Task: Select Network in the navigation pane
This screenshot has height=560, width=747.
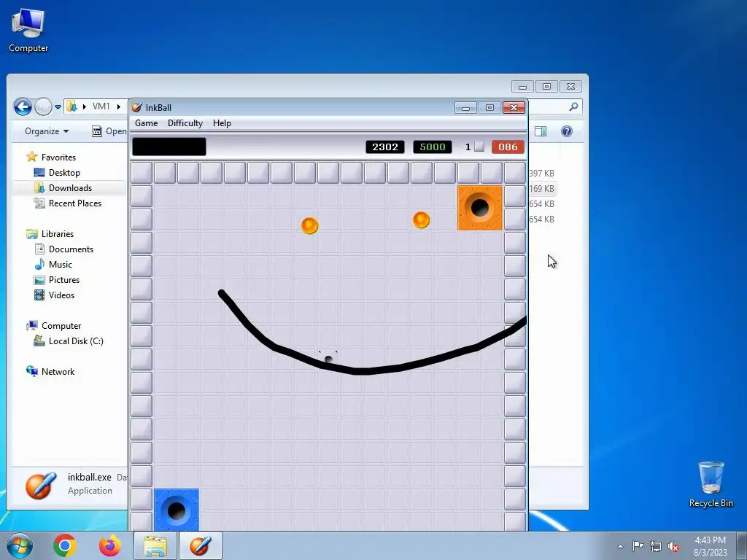Action: coord(58,371)
